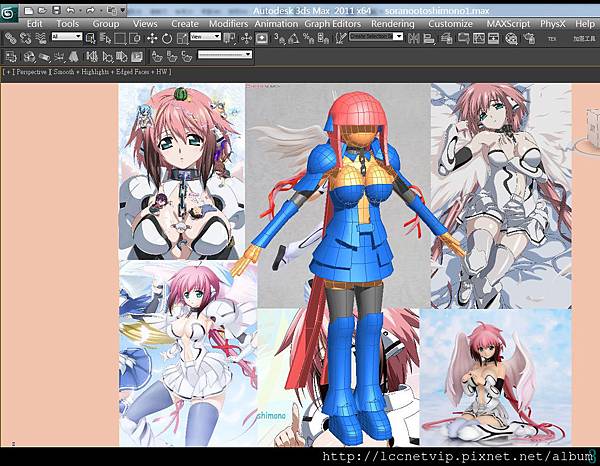Click the Chinese-labeled toolbar button at far right
The height and width of the screenshot is (466, 600).
pos(584,39)
